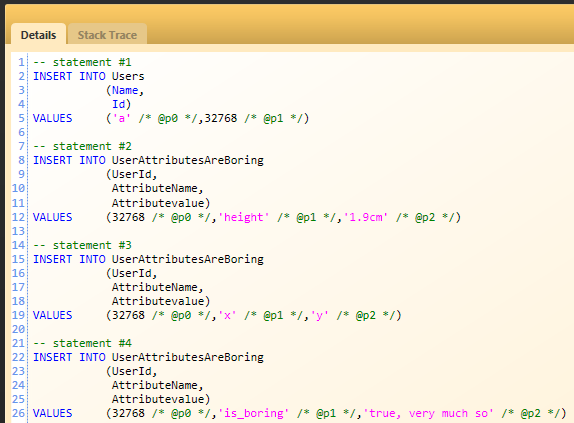Click 'Attributevalue)' on line 18
The height and width of the screenshot is (423, 574).
coord(161,301)
